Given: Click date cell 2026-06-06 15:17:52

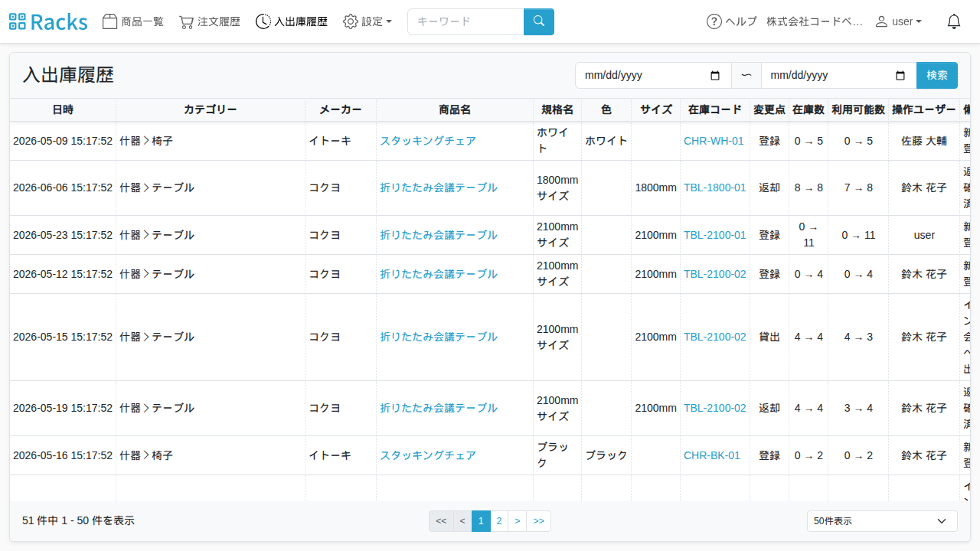Looking at the screenshot, I should (63, 187).
